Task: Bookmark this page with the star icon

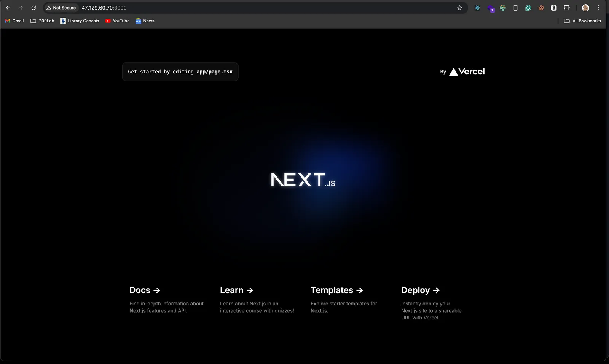Action: tap(460, 8)
